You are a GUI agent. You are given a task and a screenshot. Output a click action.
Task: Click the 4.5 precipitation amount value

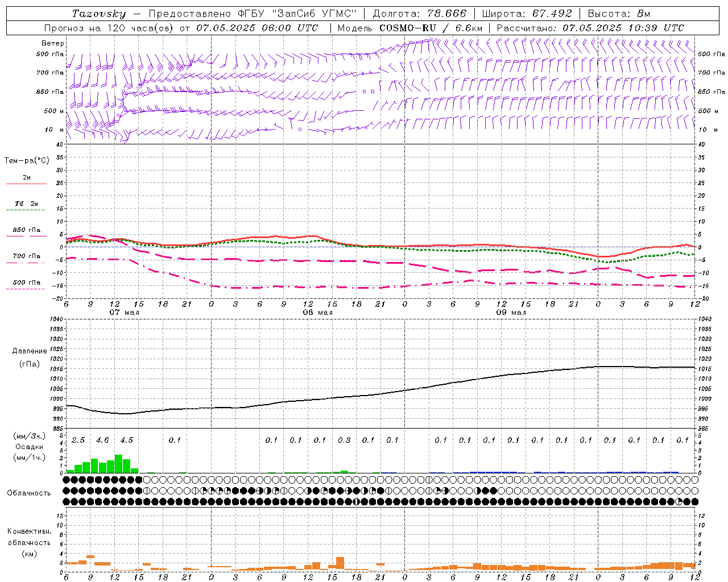[127, 440]
